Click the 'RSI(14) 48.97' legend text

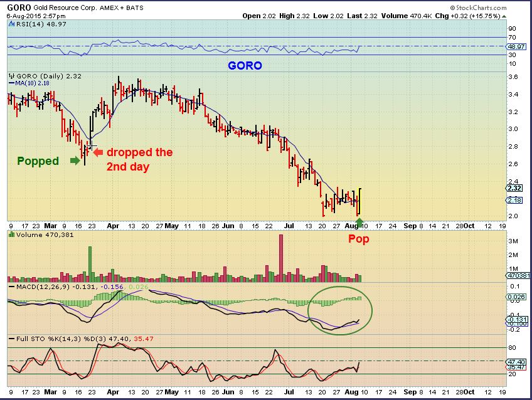tap(41, 24)
